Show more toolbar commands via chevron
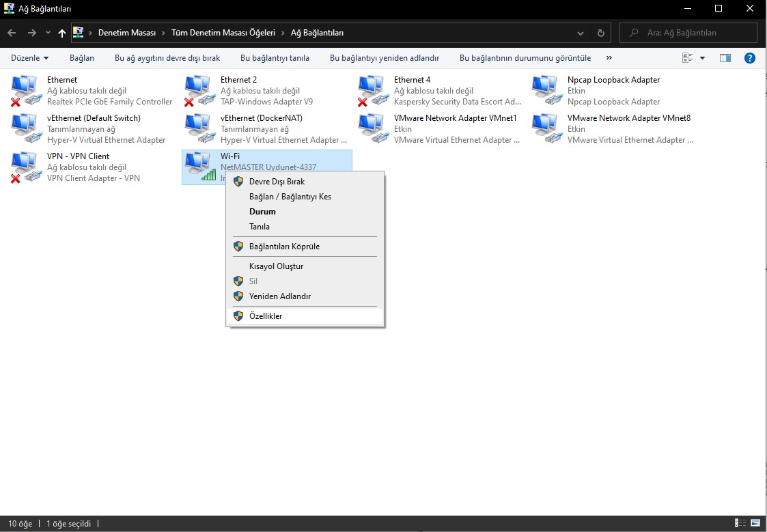This screenshot has height=532, width=767. tap(609, 58)
